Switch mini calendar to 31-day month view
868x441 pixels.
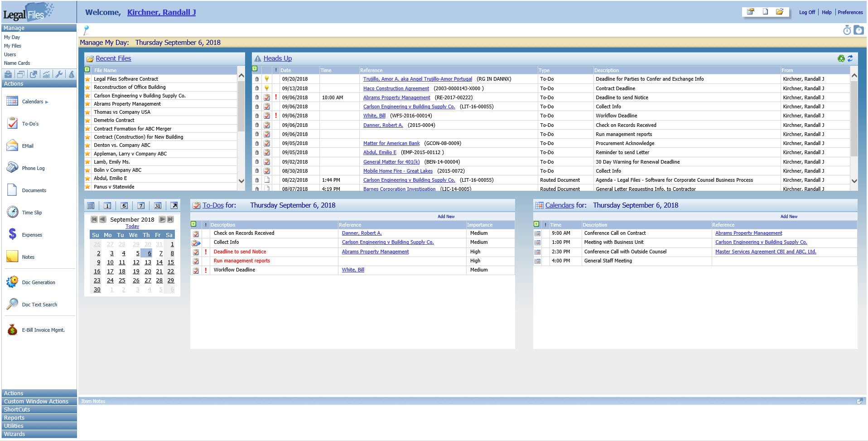tap(157, 205)
